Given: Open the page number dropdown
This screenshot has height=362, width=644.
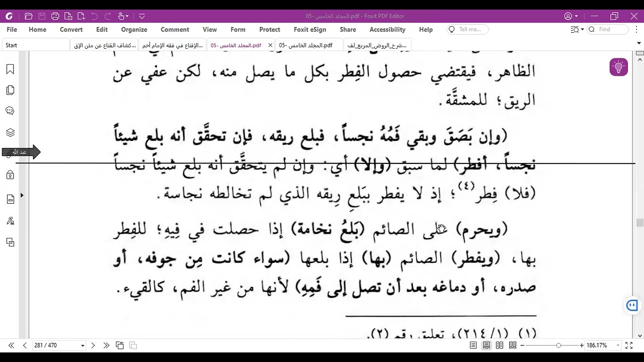Looking at the screenshot, I should pos(83,345).
